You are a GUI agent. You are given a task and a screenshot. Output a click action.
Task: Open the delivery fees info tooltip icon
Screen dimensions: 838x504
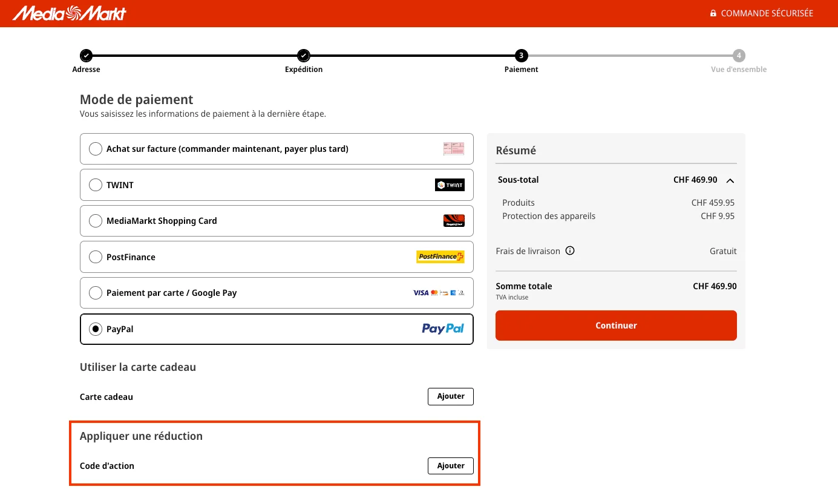[x=569, y=250]
